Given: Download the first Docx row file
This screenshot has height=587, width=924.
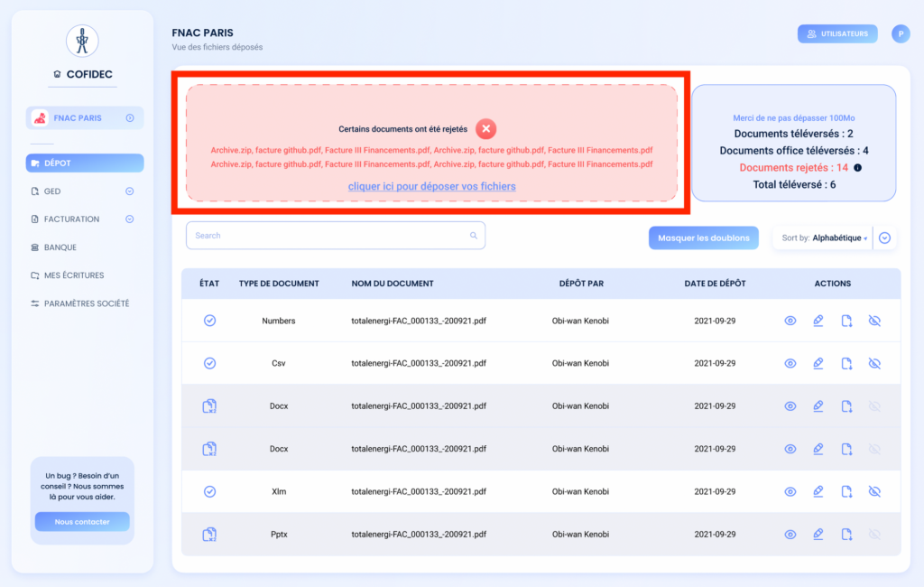Looking at the screenshot, I should [846, 405].
